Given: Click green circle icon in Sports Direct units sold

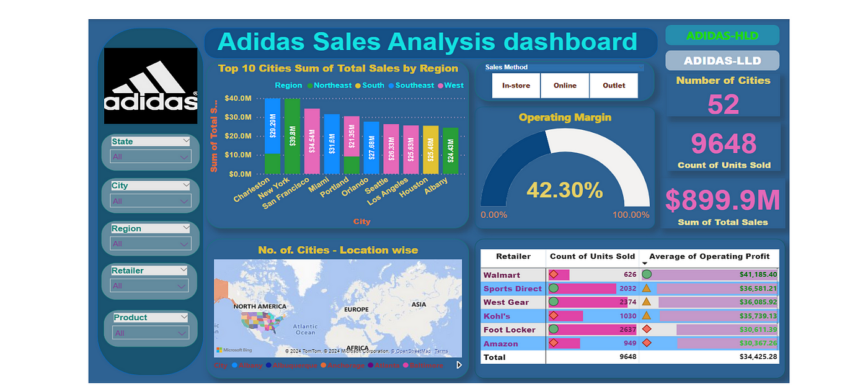Looking at the screenshot, I should click(x=554, y=288).
